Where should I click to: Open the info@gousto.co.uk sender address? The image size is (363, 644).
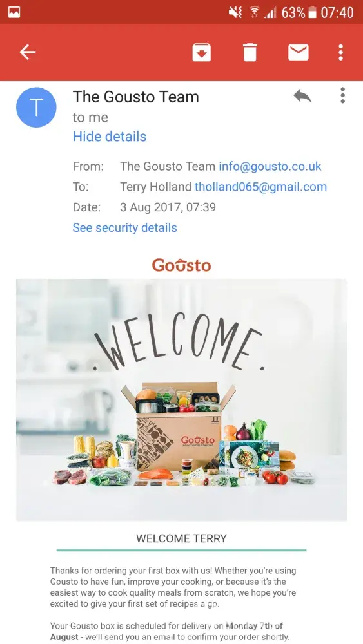pyautogui.click(x=270, y=166)
